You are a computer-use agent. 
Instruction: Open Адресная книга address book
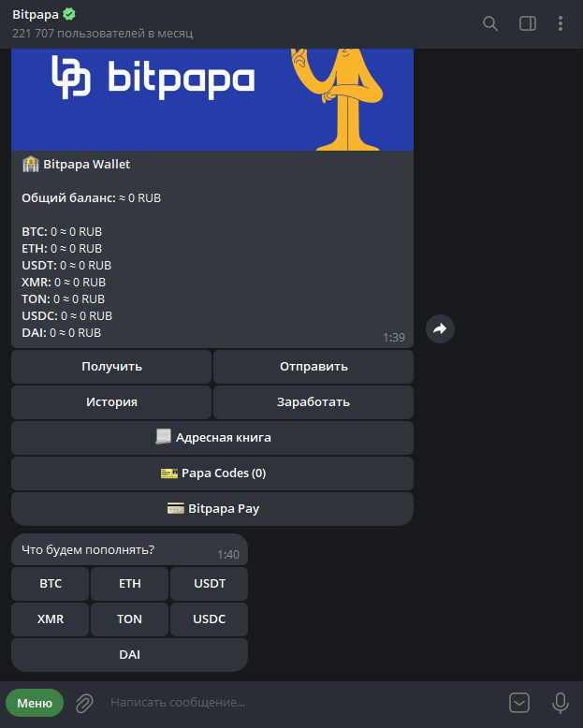click(x=212, y=438)
